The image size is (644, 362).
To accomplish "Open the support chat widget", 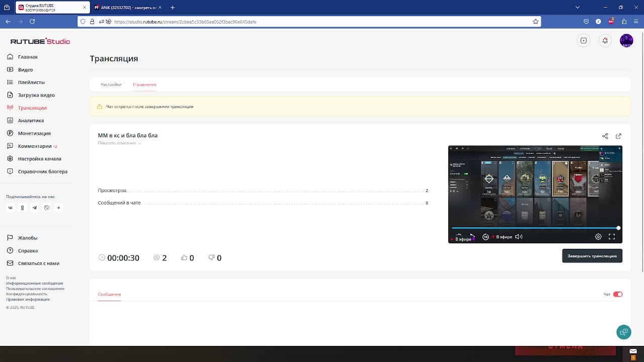I will pyautogui.click(x=624, y=332).
